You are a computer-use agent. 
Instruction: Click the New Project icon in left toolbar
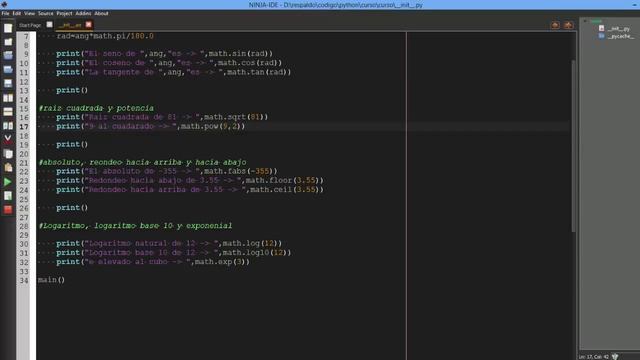(8, 42)
